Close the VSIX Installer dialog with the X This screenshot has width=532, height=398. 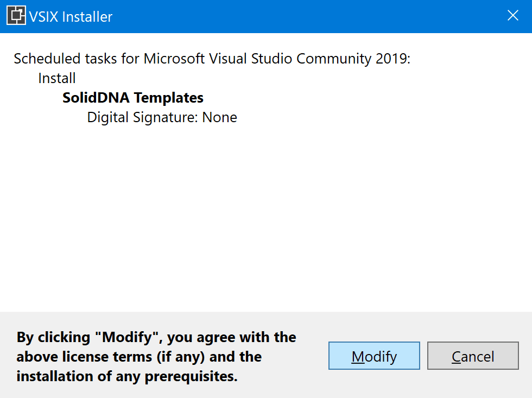click(x=512, y=16)
